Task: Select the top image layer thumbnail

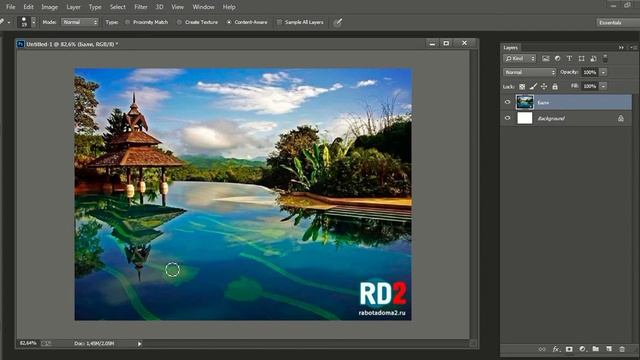Action: (x=524, y=102)
